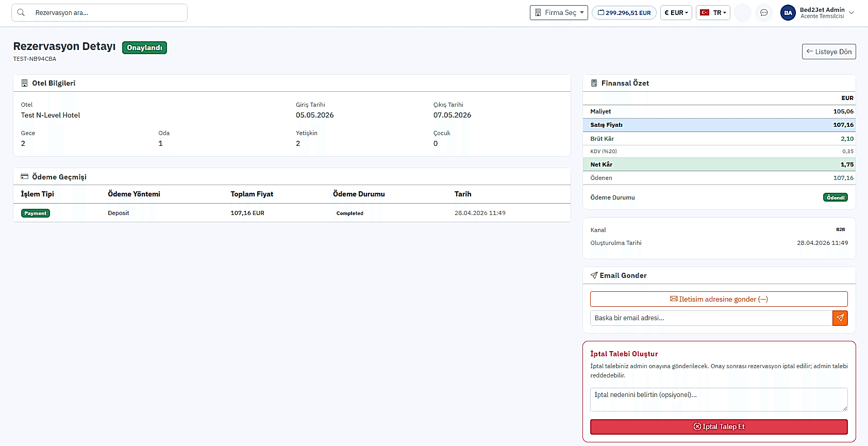Click the Email Gonder paper plane icon
868x446 pixels.
[594, 275]
